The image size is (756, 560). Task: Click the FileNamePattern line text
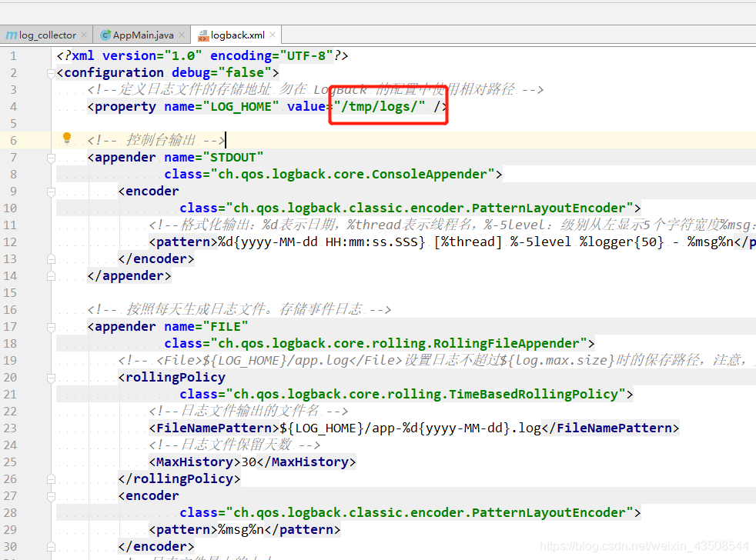tap(414, 428)
